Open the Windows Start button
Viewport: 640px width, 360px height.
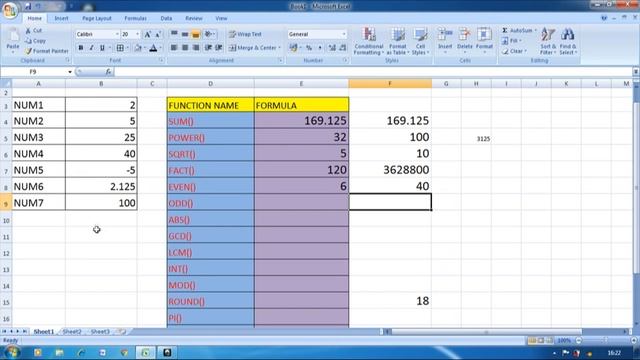(11, 352)
